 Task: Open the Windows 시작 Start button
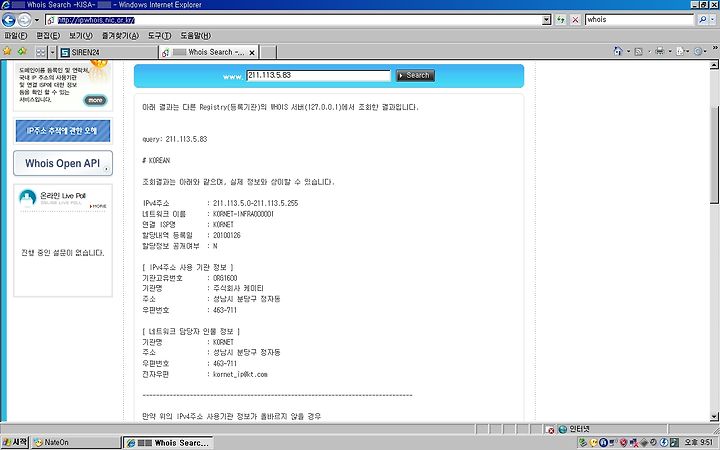tap(15, 442)
